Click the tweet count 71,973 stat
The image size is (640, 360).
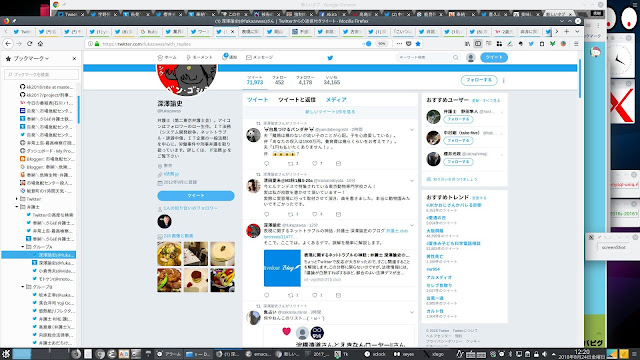click(x=255, y=80)
